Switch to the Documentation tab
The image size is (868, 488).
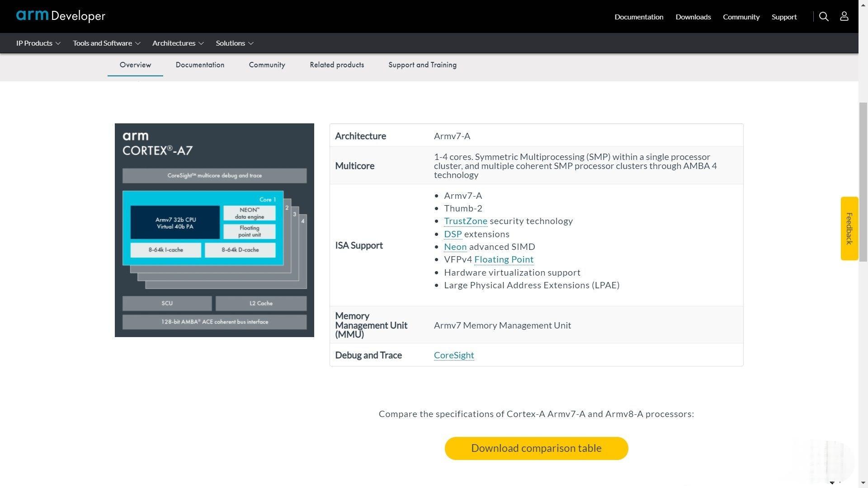point(200,65)
